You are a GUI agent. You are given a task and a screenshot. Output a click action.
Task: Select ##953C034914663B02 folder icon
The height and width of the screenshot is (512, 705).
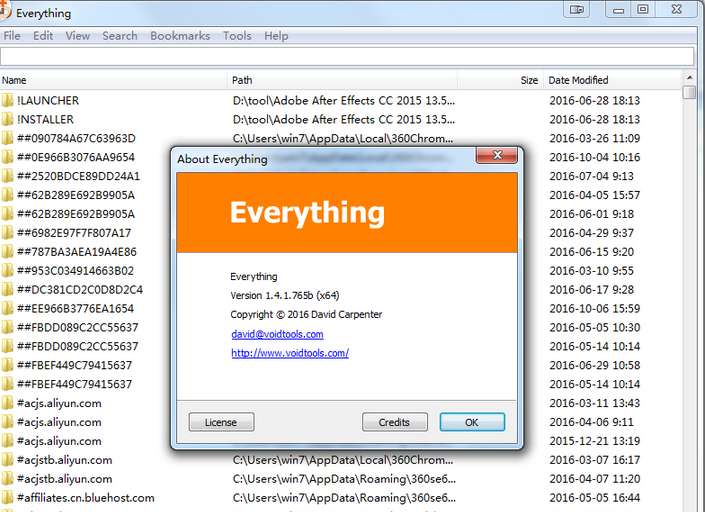pyautogui.click(x=7, y=271)
